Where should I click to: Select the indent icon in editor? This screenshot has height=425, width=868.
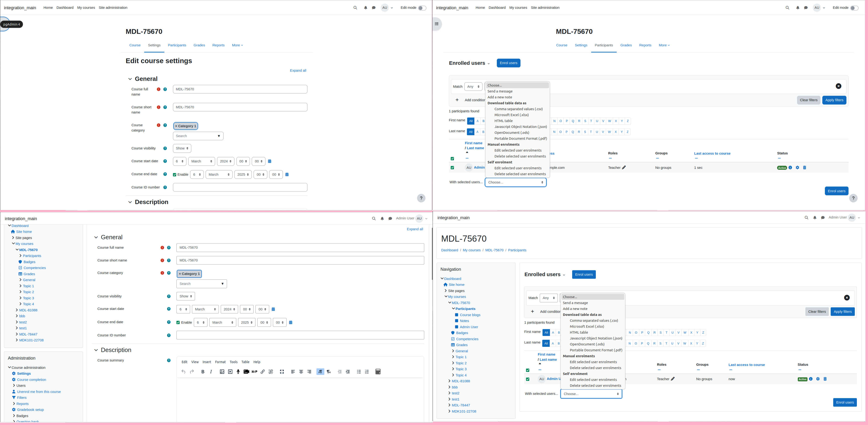click(348, 372)
